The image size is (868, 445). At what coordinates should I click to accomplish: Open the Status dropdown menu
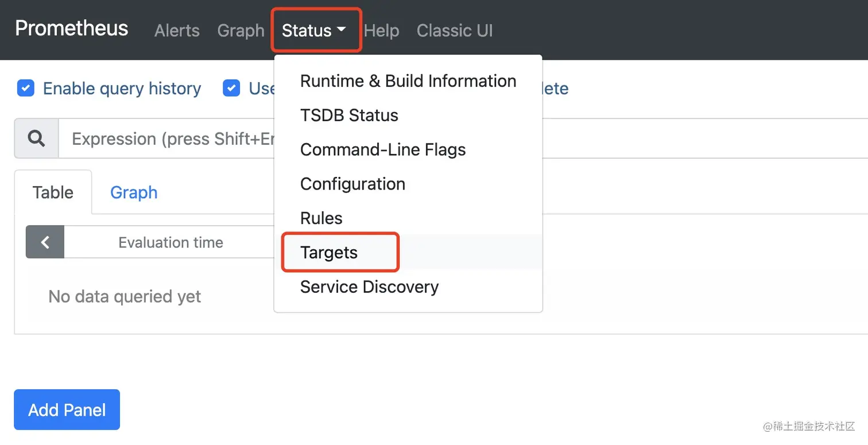314,30
